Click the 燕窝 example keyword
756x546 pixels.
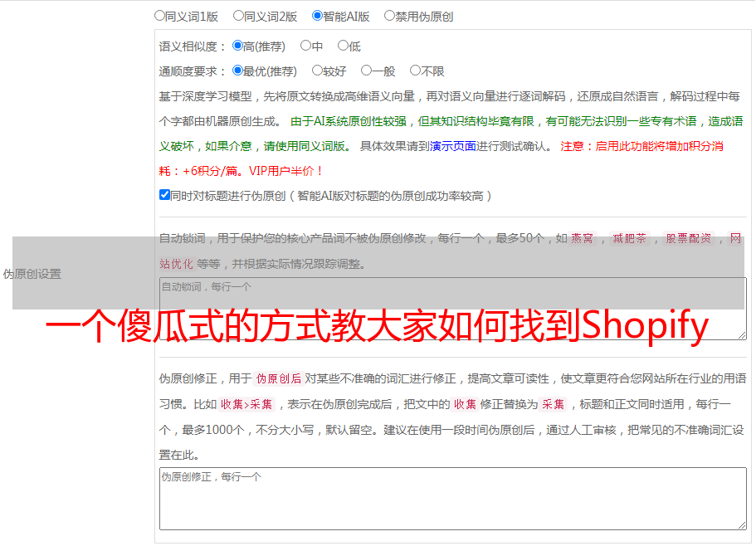click(582, 238)
